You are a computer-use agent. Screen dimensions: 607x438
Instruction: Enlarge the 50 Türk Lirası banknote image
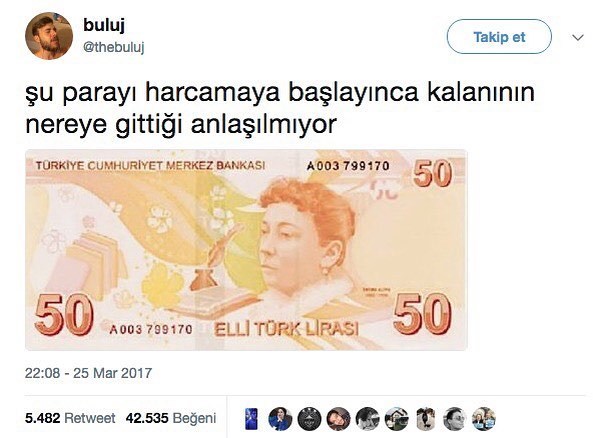pyautogui.click(x=246, y=250)
